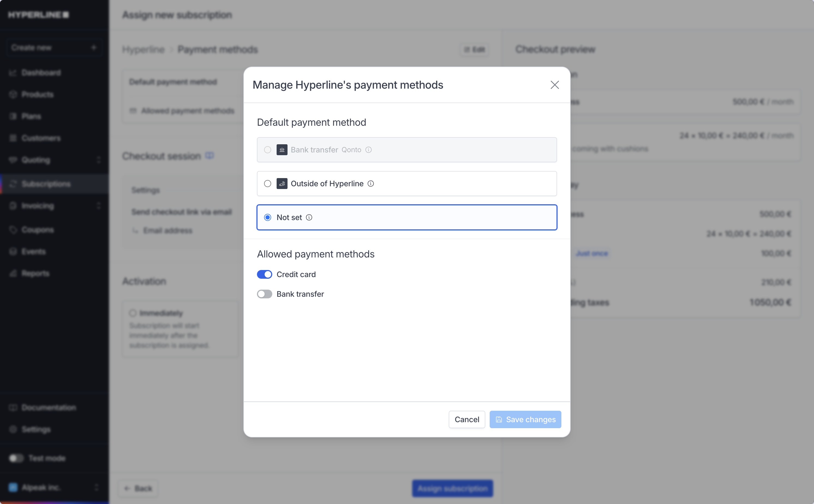Expand the Quoting sidebar section
Viewport: 814px width, 504px height.
coord(99,160)
